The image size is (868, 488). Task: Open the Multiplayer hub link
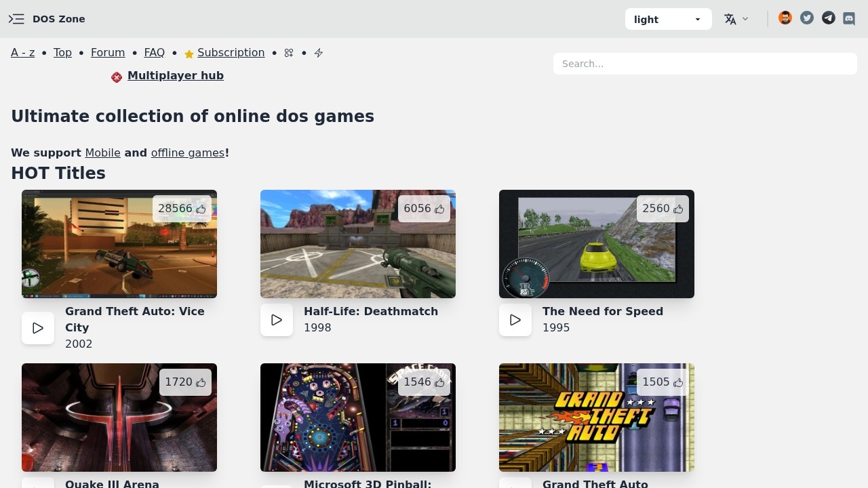tap(175, 76)
